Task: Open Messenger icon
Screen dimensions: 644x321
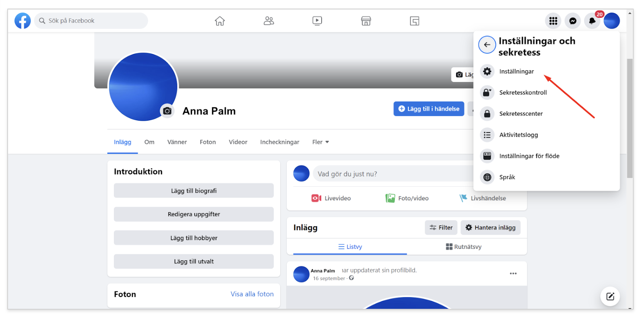Action: pyautogui.click(x=573, y=21)
